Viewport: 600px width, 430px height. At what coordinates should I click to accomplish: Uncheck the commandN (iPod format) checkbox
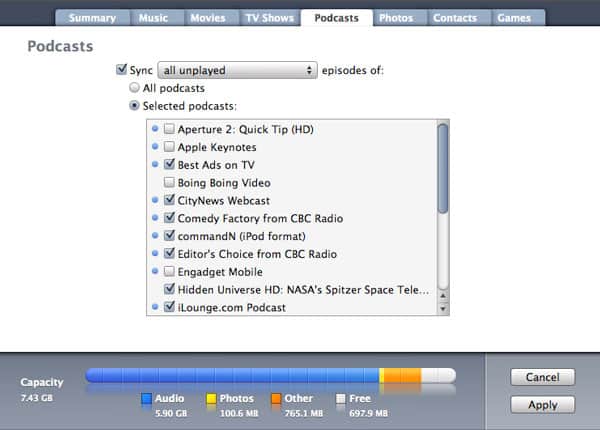click(169, 235)
